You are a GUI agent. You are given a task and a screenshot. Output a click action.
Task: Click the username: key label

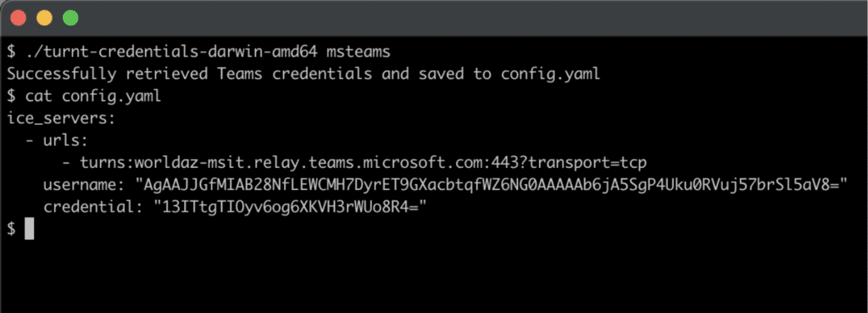pyautogui.click(x=88, y=185)
